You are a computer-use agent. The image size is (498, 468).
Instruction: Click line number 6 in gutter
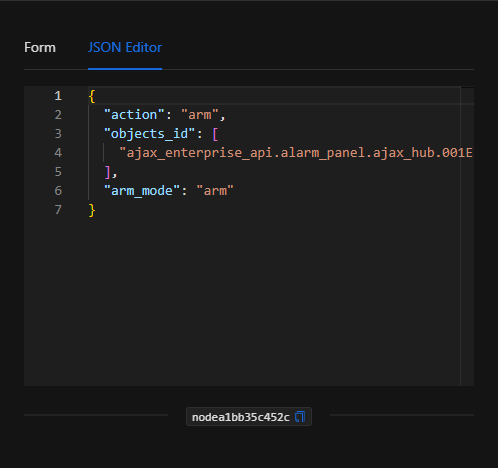(x=58, y=191)
